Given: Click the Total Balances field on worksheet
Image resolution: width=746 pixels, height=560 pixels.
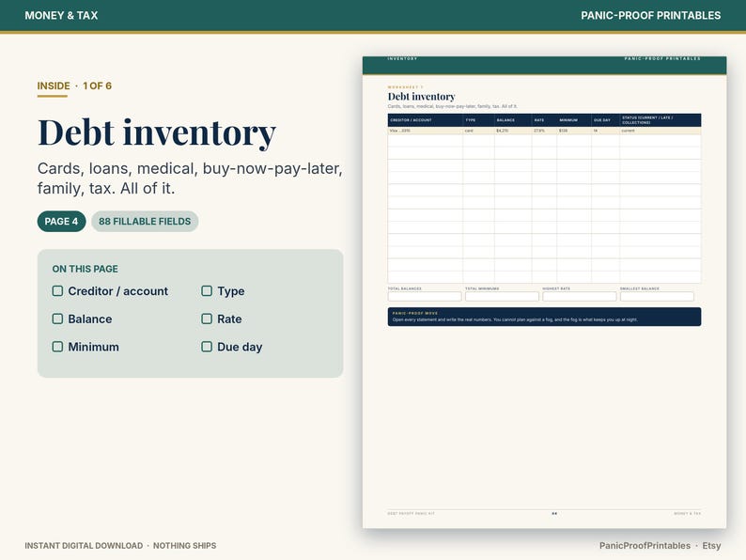Looking at the screenshot, I should pos(425,296).
